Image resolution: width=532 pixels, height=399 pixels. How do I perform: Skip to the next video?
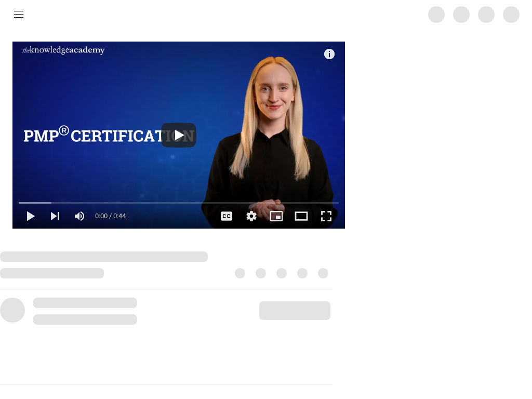55,216
